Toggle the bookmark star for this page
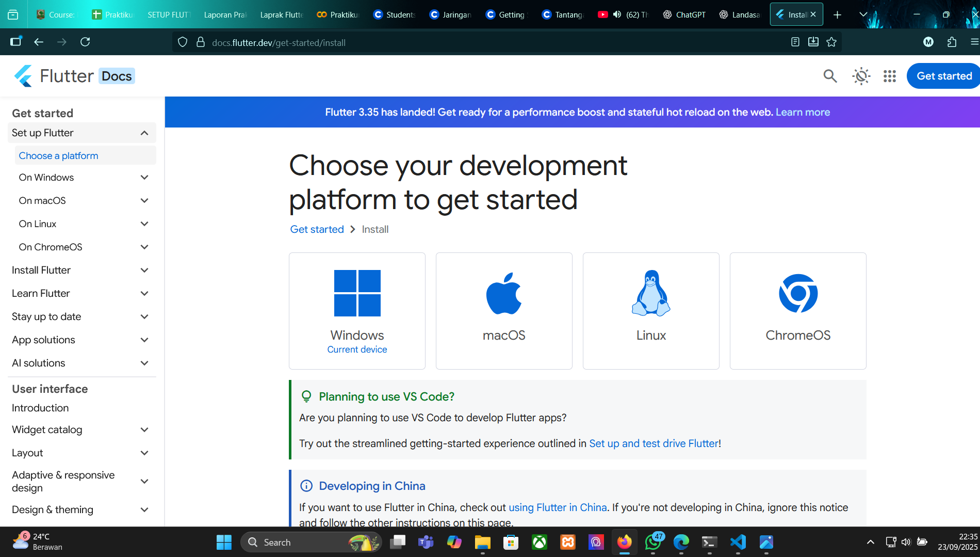The image size is (980, 557). point(831,42)
